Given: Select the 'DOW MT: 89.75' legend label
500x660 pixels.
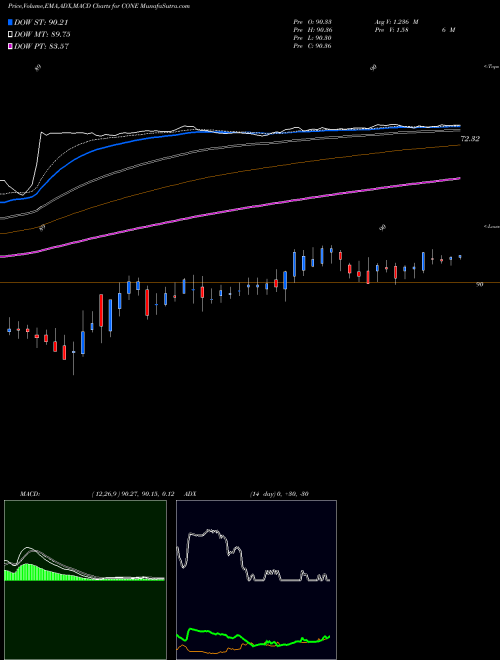Looking at the screenshot, I should point(42,35).
